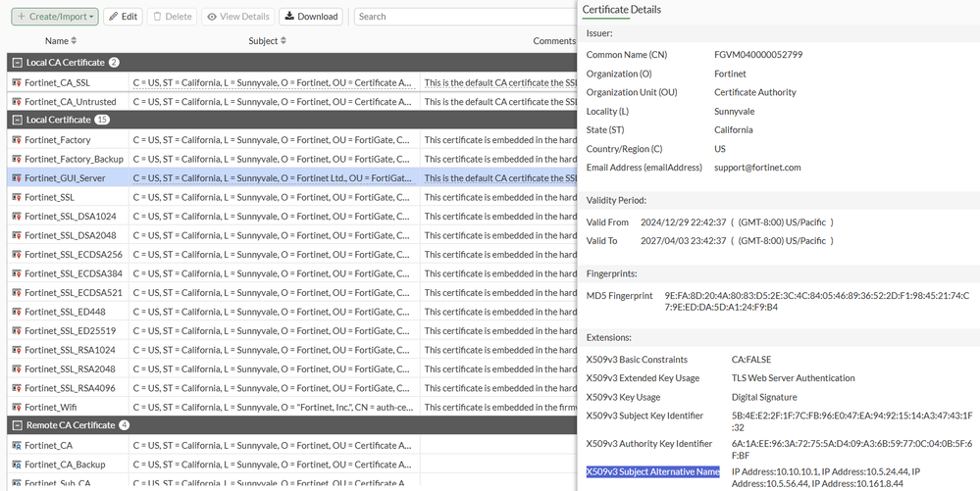Viewport: 980px width, 491px height.
Task: Click certificate icon beside Fortinet_SSL_RSA2048
Action: [17, 369]
